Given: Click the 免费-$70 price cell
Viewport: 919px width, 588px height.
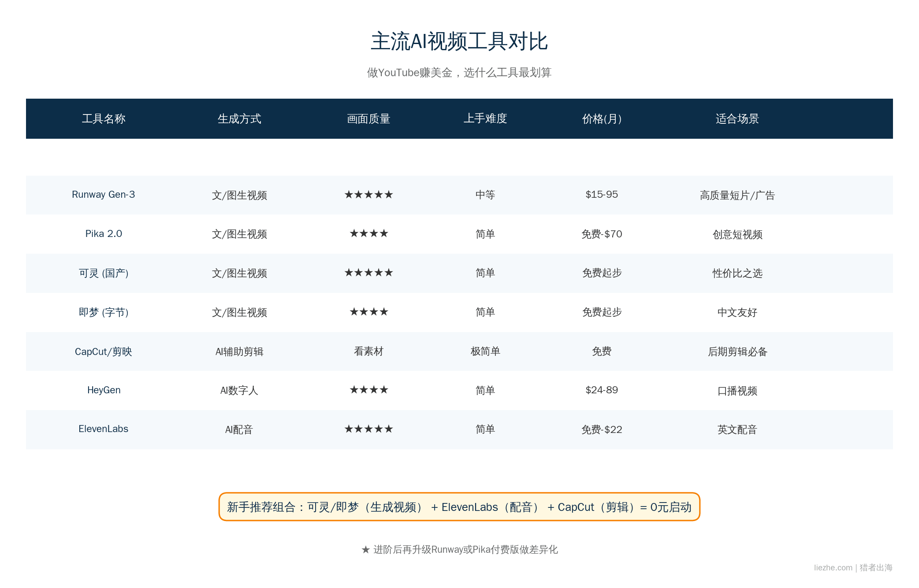Looking at the screenshot, I should [602, 234].
